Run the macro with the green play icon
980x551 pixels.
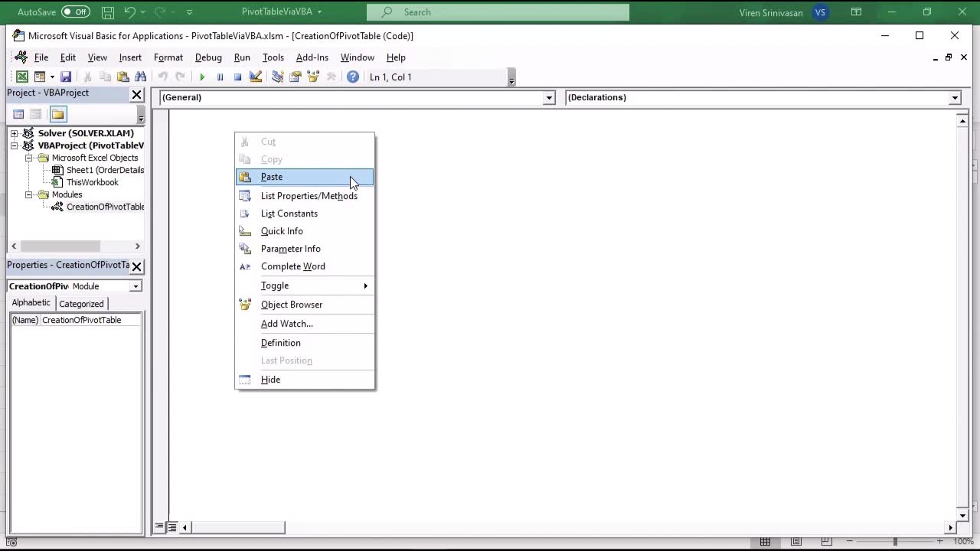(x=202, y=77)
